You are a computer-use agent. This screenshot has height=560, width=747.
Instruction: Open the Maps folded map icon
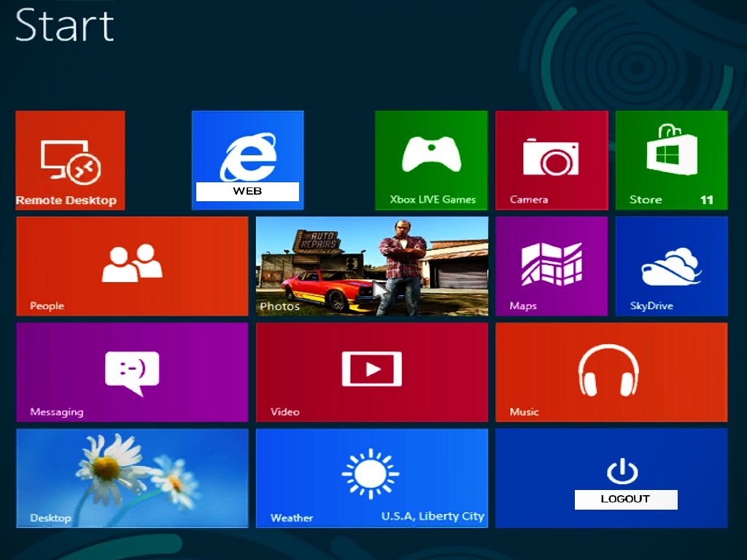551,264
